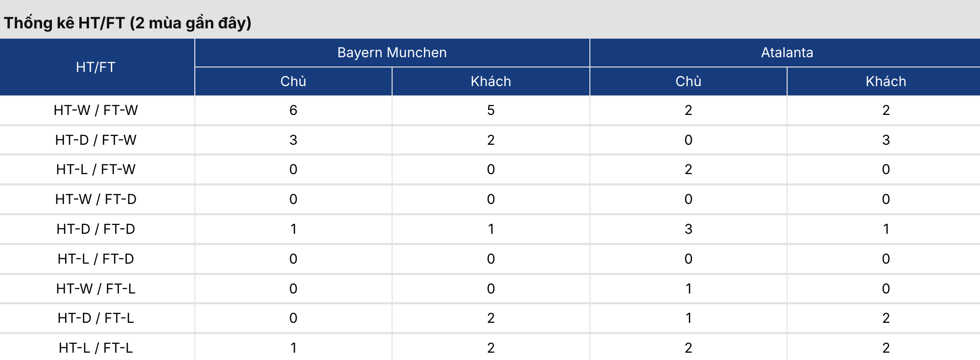Click the 'HT-D / FT-W' row label

coord(96,140)
